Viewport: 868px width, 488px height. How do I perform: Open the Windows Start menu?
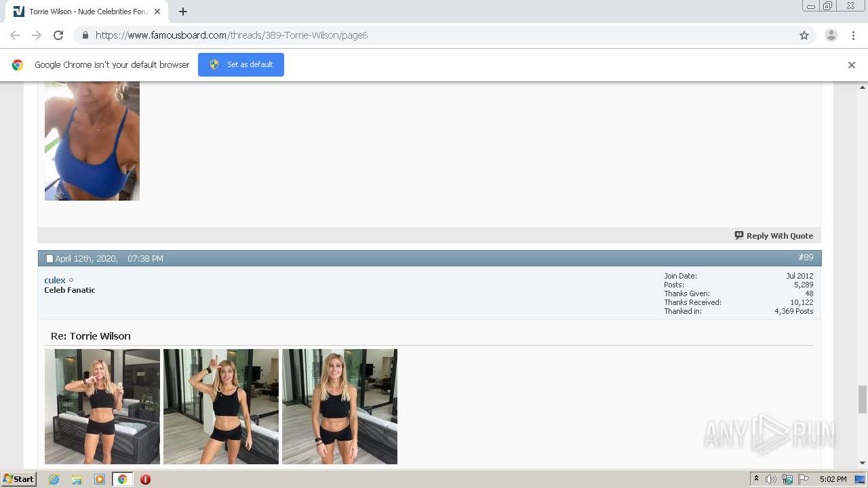click(19, 479)
